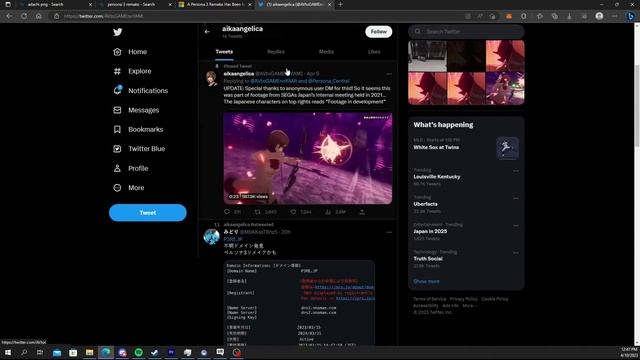Open Twitter Blue in the sidebar
The height and width of the screenshot is (360, 640).
click(139, 149)
